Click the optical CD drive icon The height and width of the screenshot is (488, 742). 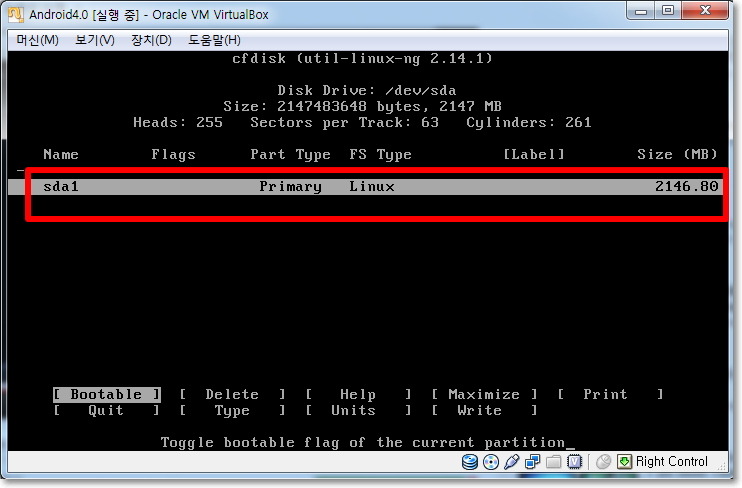point(491,462)
